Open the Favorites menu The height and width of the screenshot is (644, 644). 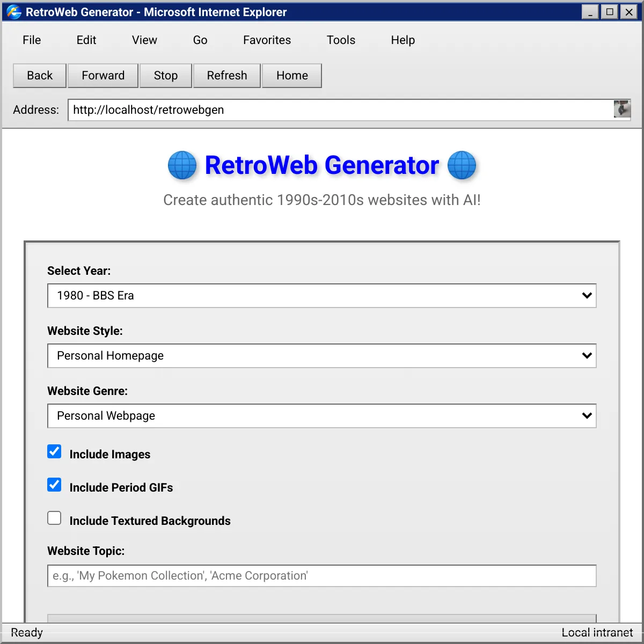pyautogui.click(x=267, y=40)
